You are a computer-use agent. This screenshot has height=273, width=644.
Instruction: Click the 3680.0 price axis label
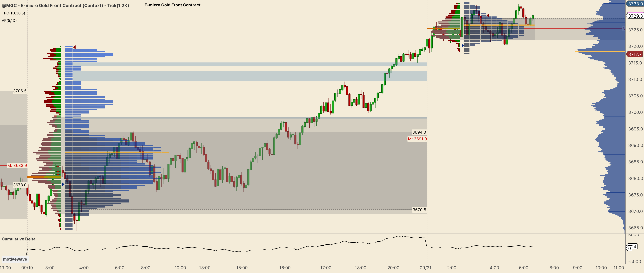coord(635,178)
